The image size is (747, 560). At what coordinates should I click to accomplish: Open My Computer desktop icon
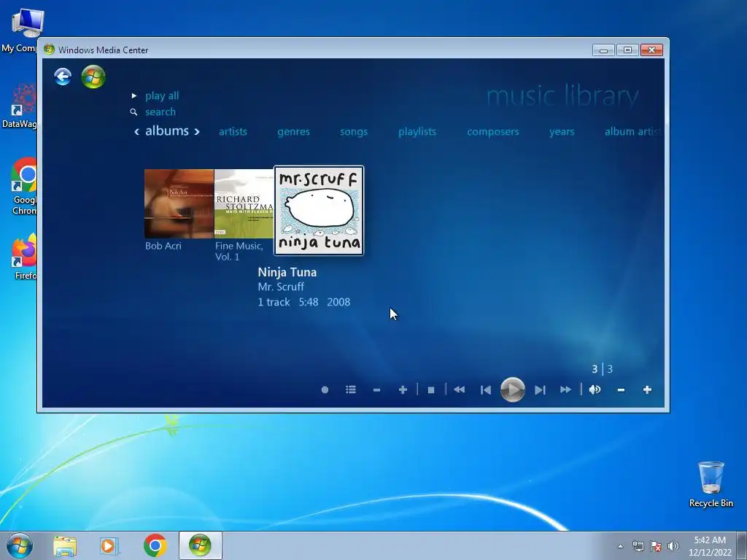[x=21, y=30]
